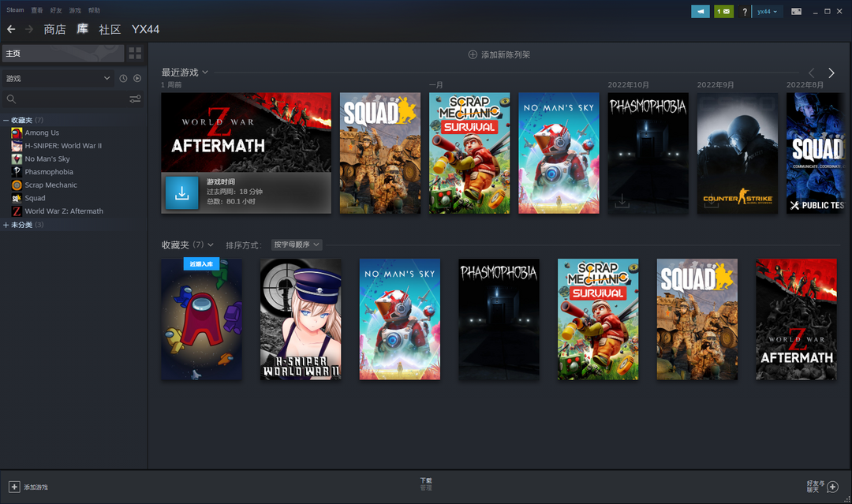Click the blue download button for World War Z
Screen dimensions: 852x504
coord(182,192)
